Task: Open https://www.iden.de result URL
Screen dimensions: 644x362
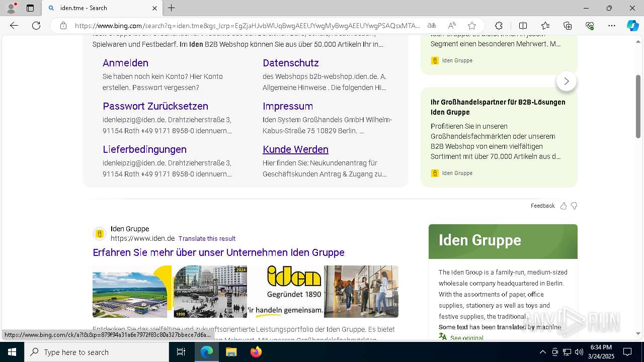Action: [x=142, y=238]
